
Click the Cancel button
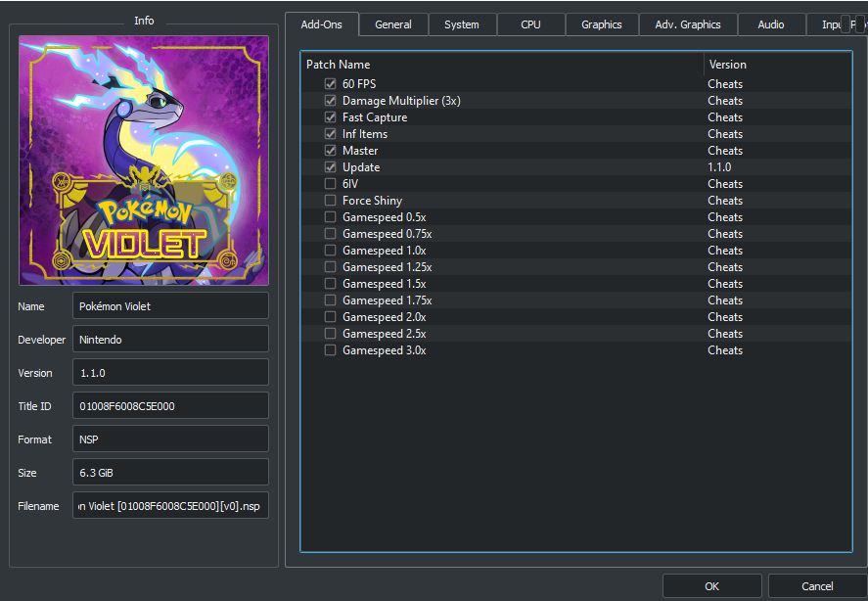pyautogui.click(x=817, y=586)
